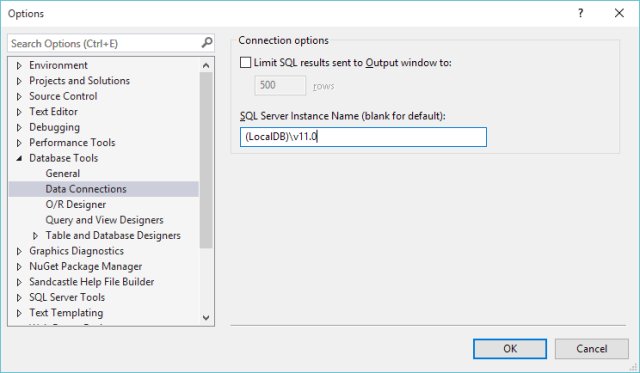Expand the NuGet Package Manager arrow
Image resolution: width=640 pixels, height=373 pixels.
pos(19,266)
